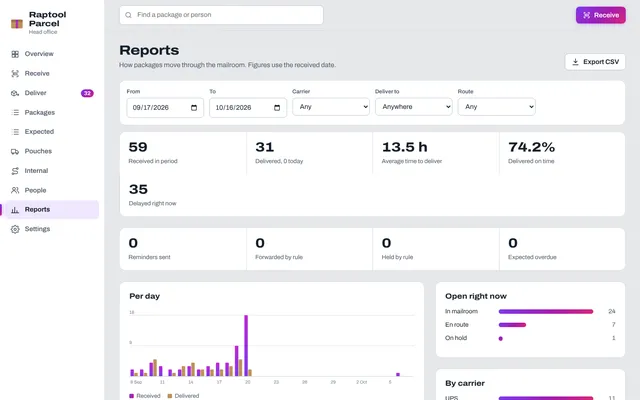Click the Packages list icon in sidebar

click(15, 112)
